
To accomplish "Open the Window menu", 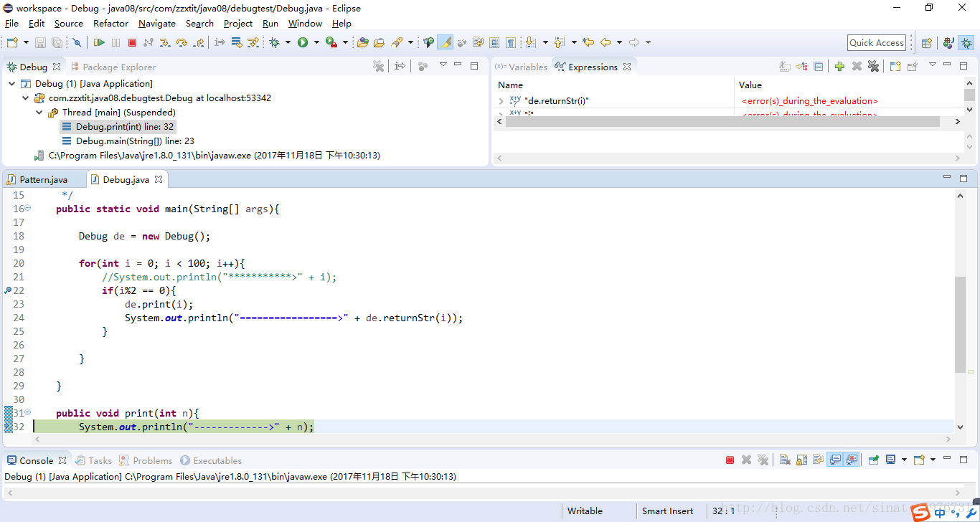I will (305, 23).
